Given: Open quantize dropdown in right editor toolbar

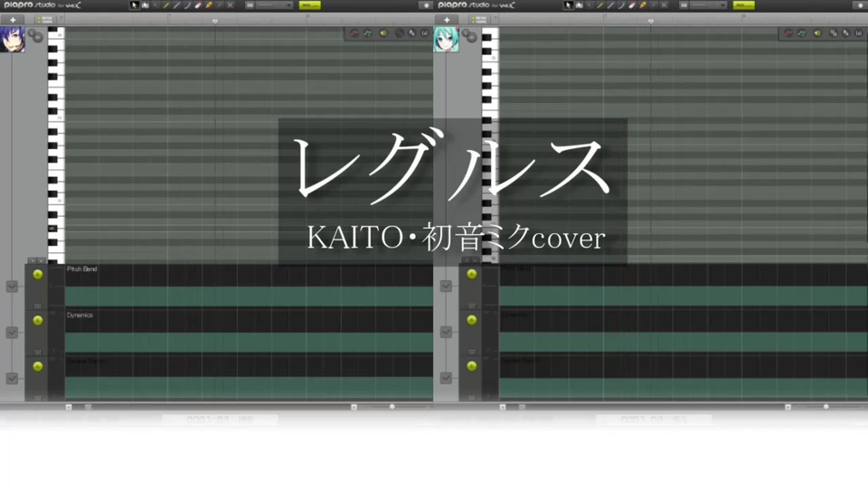Looking at the screenshot, I should [708, 5].
